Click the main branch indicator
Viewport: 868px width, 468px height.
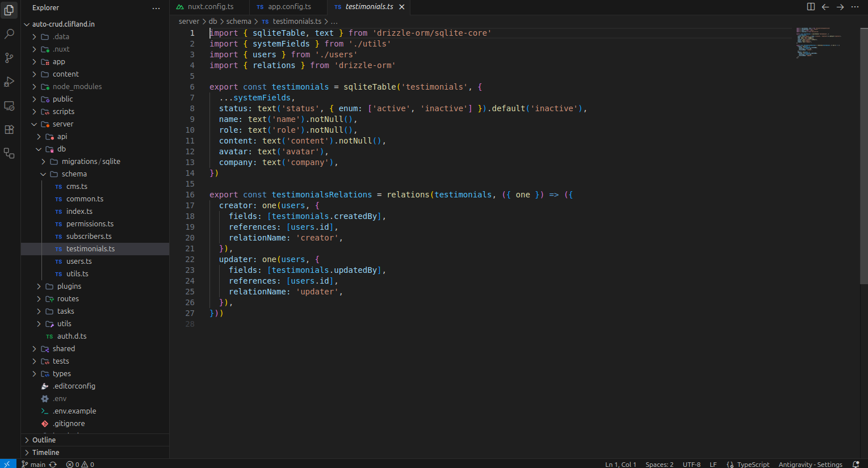34,464
